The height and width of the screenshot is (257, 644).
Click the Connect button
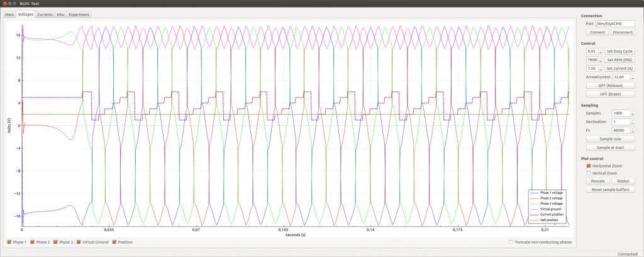pos(597,32)
